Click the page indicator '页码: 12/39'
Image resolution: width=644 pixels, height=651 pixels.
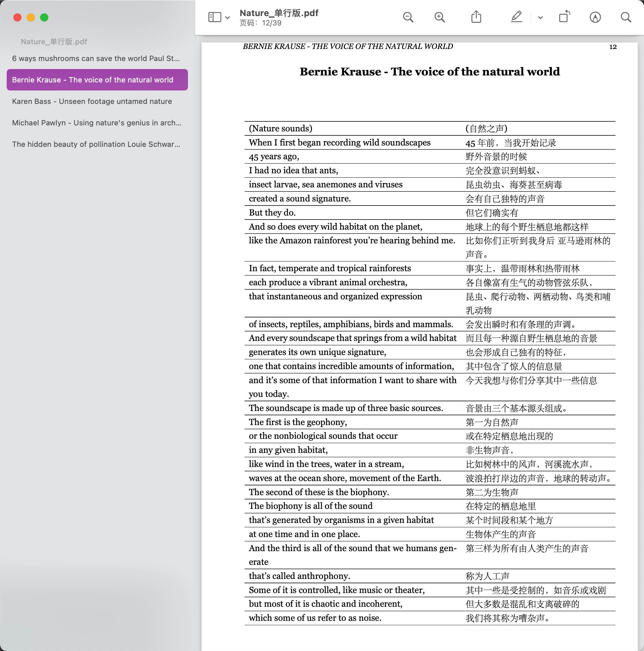(260, 23)
